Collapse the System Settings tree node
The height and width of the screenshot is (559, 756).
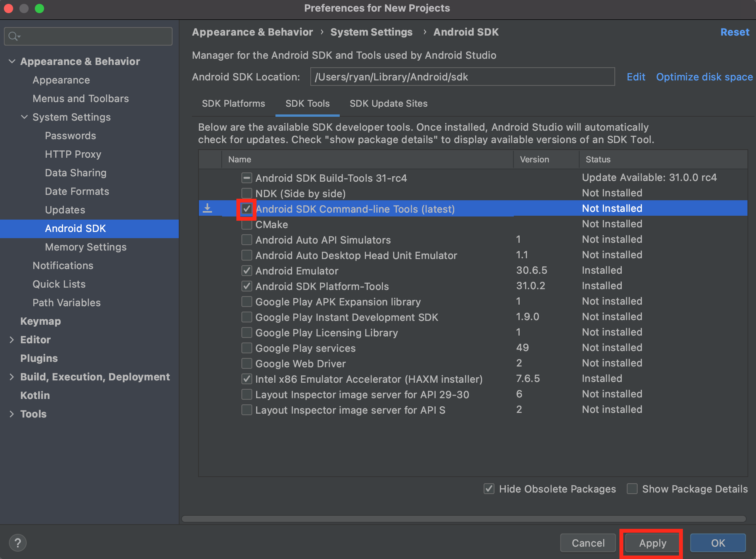pos(24,117)
